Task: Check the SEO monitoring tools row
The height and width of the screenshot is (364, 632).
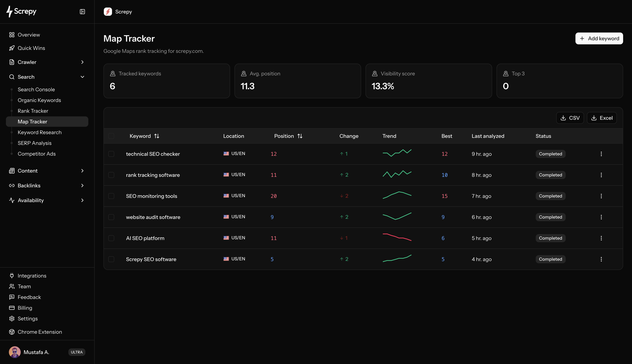Action: point(111,196)
